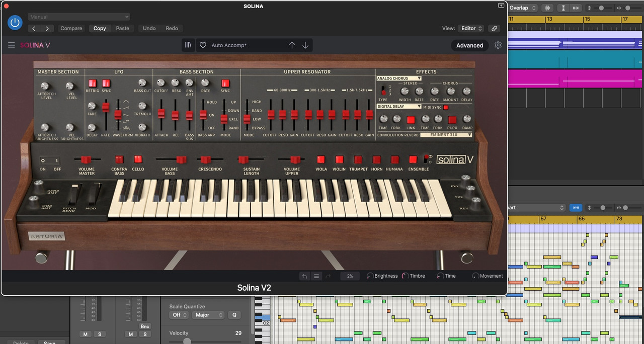
Task: Toggle the delay MIDI Sync button
Action: coord(446,107)
